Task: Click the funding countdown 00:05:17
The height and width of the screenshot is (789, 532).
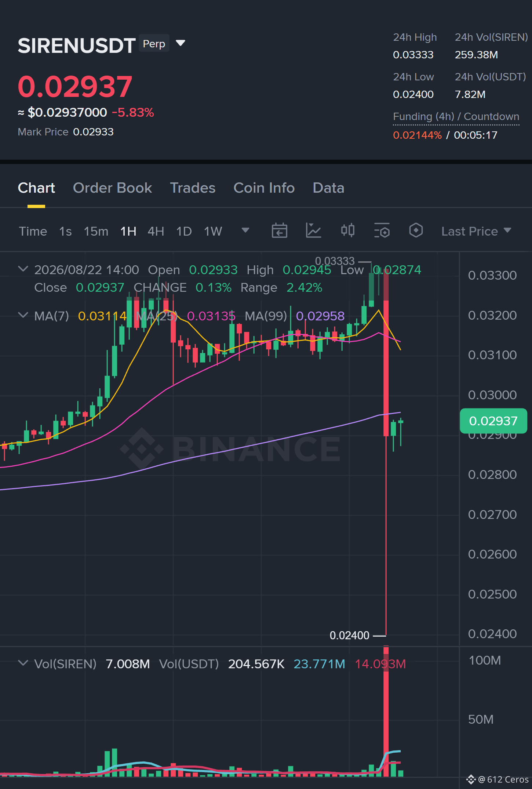Action: [475, 135]
